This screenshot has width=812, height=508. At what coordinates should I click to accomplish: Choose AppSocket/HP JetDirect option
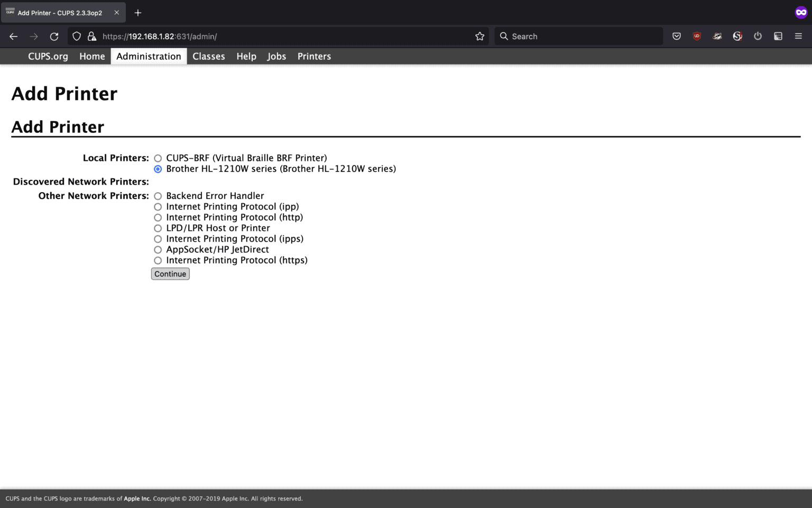click(158, 250)
